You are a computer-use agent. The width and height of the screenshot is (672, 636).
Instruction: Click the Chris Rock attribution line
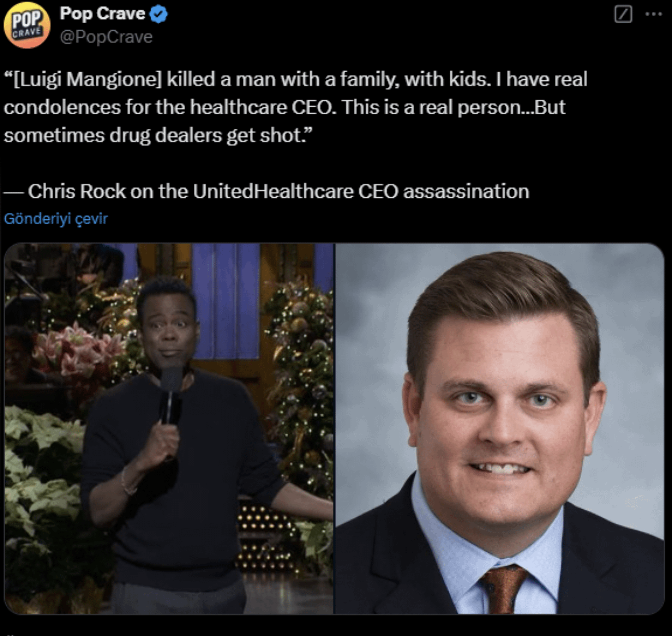click(x=266, y=192)
